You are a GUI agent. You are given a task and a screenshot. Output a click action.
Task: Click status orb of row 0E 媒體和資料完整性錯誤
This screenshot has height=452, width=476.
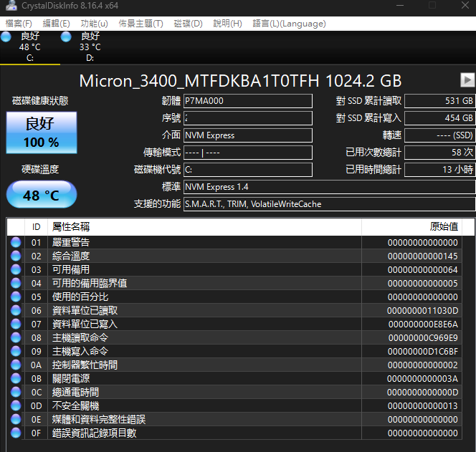pyautogui.click(x=16, y=419)
